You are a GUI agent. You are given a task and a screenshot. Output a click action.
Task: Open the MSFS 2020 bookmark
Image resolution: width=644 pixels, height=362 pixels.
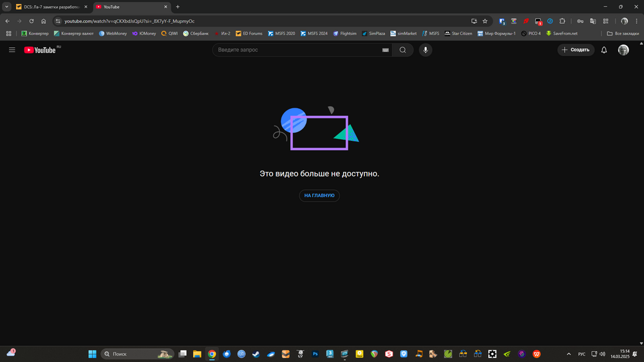click(x=281, y=33)
